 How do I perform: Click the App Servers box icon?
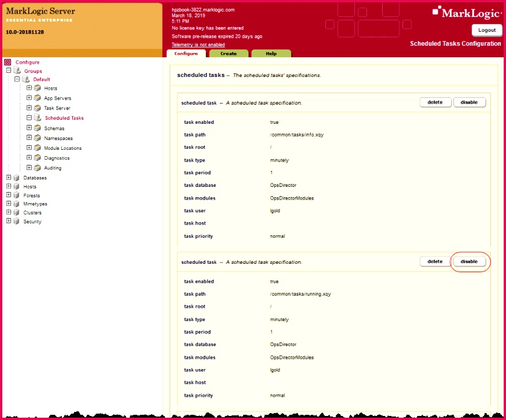[x=38, y=98]
